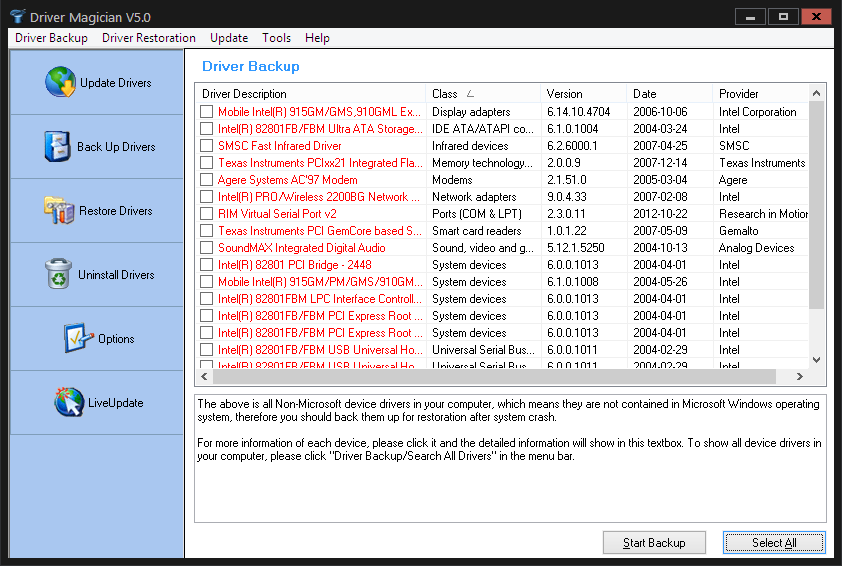Maximize the Driver Magician window
The image size is (842, 566).
pos(783,17)
